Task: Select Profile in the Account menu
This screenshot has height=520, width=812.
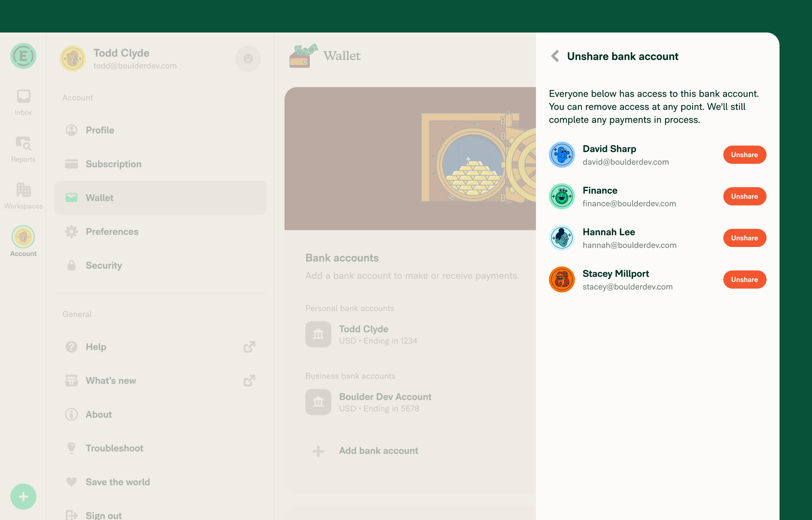Action: 100,130
